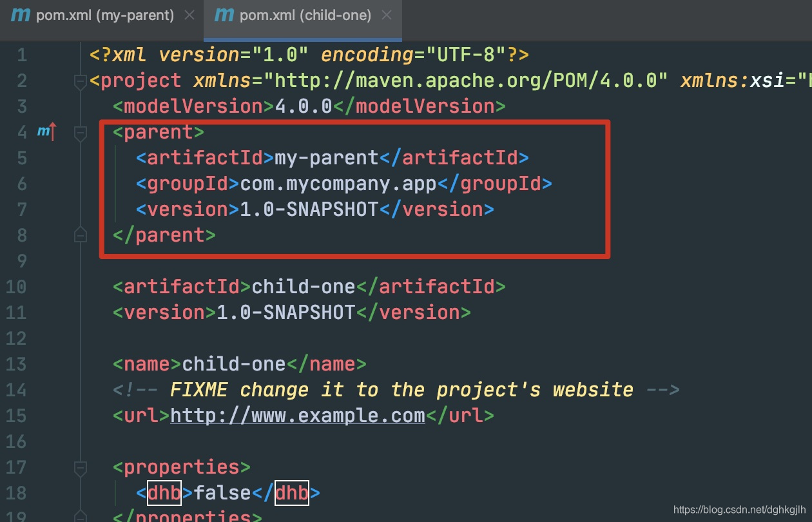
Task: Click the 1.0-SNAPSHOT version on line 11
Action: point(285,313)
